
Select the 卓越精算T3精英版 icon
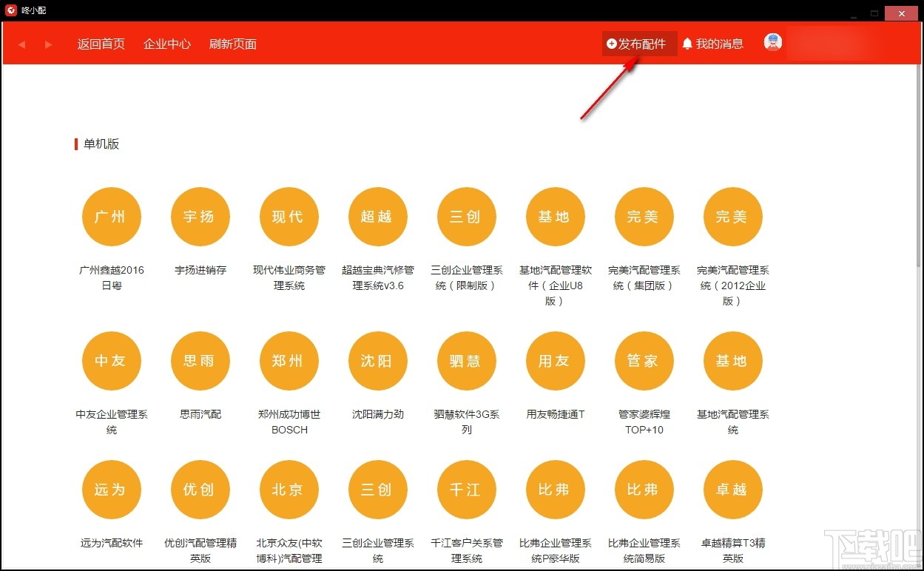(732, 488)
